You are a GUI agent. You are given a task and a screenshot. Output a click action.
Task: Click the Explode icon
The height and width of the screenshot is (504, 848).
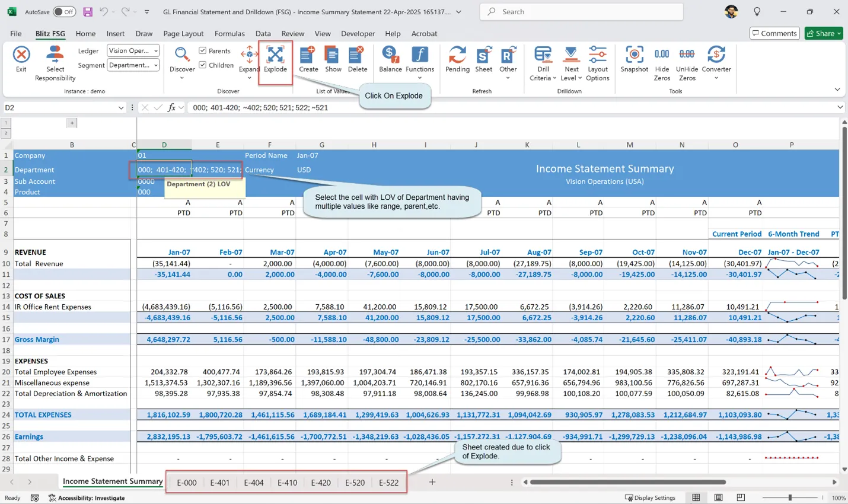coord(275,55)
